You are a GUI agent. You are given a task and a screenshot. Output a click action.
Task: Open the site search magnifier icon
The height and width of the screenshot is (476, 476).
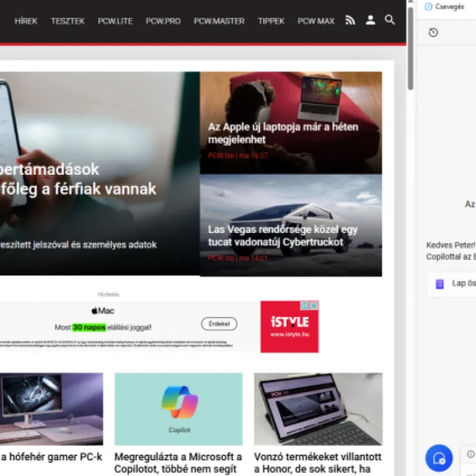(390, 20)
